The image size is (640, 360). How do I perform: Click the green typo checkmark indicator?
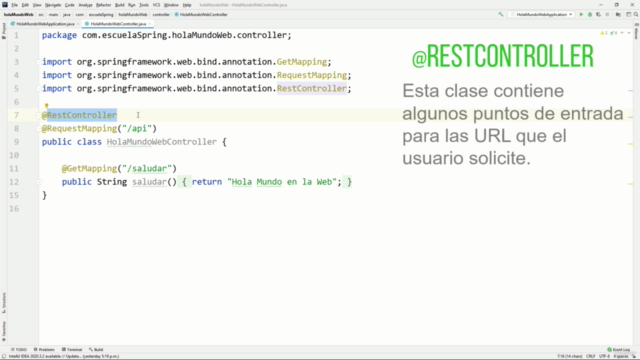coord(613,33)
